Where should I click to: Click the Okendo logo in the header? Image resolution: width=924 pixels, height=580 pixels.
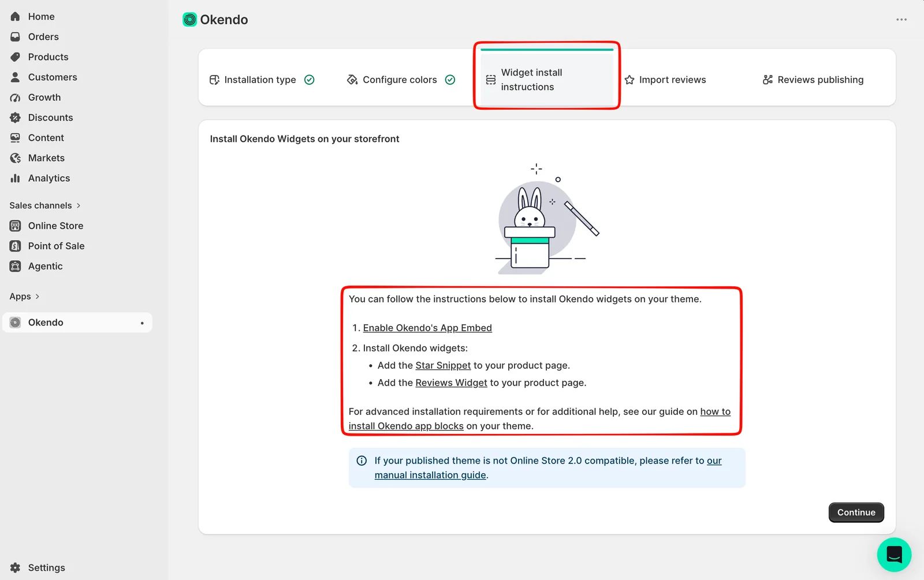[189, 20]
